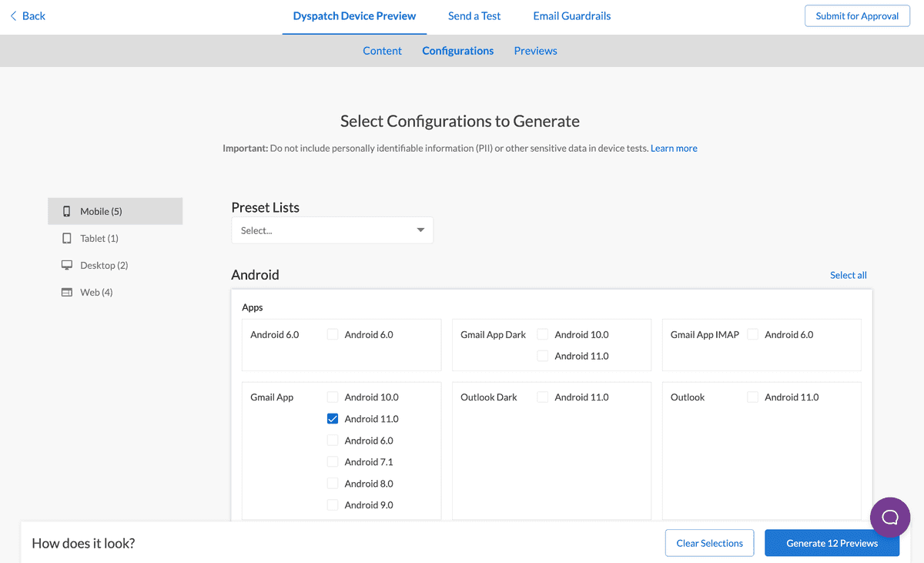The width and height of the screenshot is (924, 563).
Task: Go back using the Back chevron
Action: (13, 16)
